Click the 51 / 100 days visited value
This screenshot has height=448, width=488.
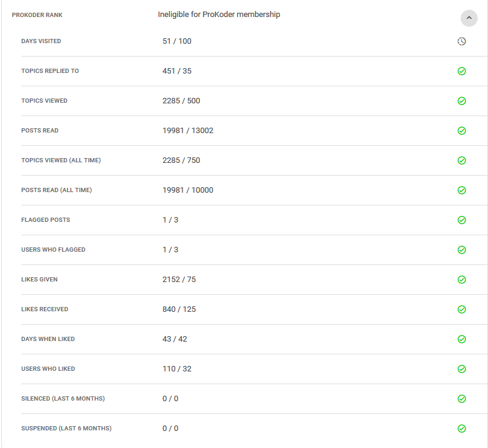pyautogui.click(x=177, y=41)
